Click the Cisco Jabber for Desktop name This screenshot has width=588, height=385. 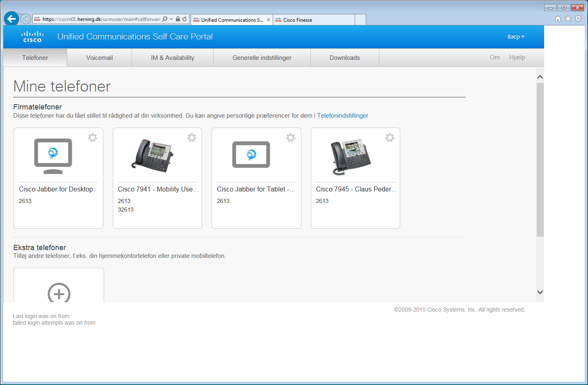coord(56,189)
